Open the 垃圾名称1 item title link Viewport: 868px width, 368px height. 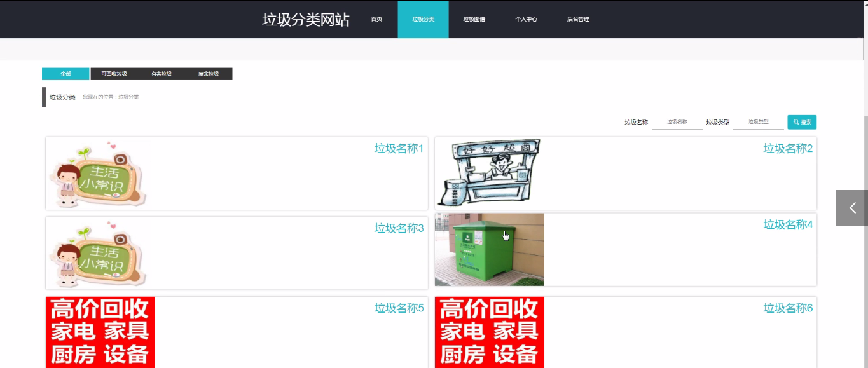coord(399,149)
